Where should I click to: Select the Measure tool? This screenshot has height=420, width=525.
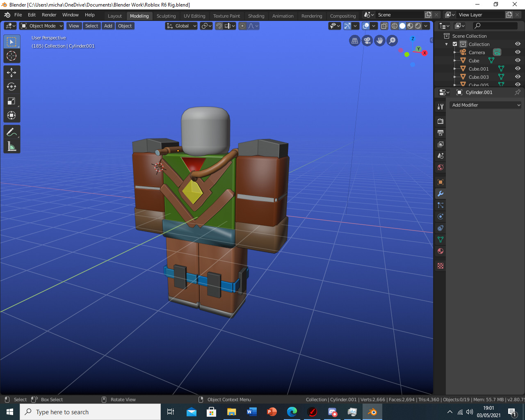[11, 146]
